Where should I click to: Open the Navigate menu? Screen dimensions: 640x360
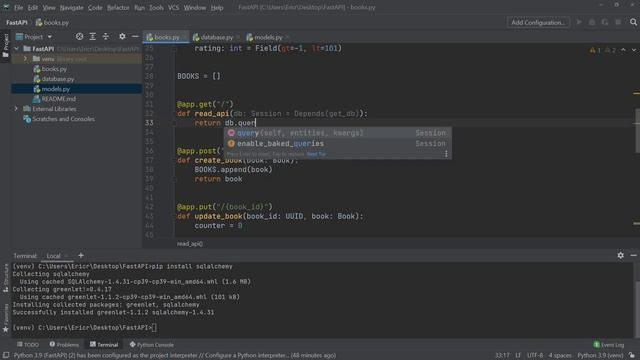point(71,7)
